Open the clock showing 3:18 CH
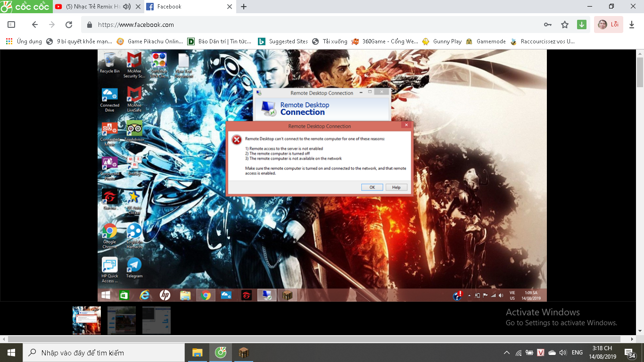The width and height of the screenshot is (644, 362). tap(603, 353)
